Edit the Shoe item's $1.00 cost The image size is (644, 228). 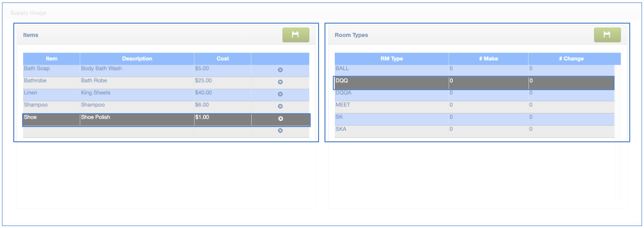222,118
